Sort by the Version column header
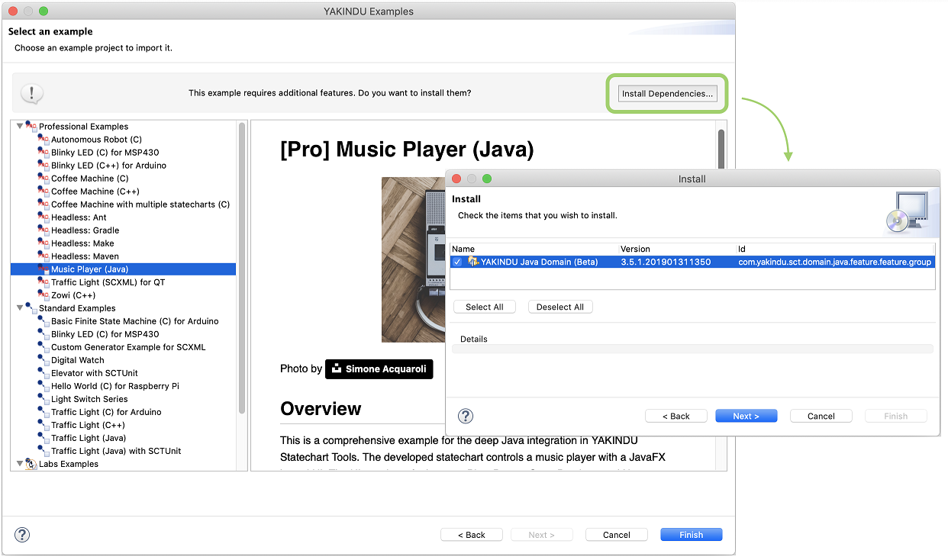The height and width of the screenshot is (560, 948). [x=677, y=249]
